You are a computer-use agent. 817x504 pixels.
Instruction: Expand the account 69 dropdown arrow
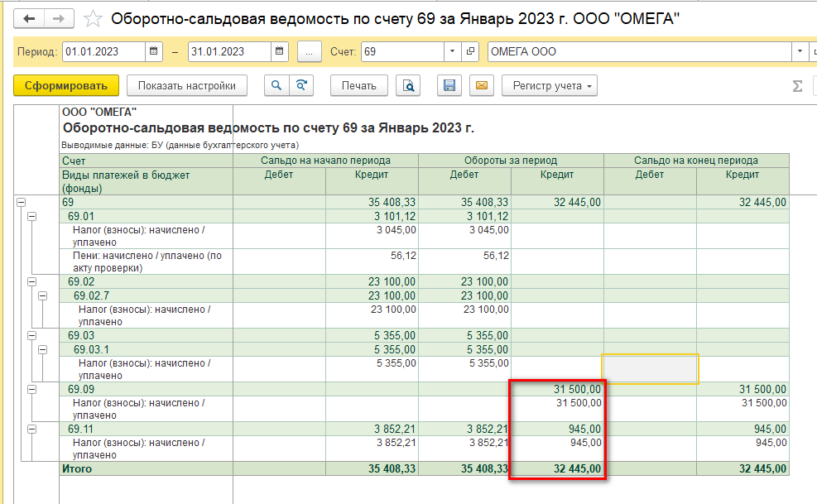[452, 51]
